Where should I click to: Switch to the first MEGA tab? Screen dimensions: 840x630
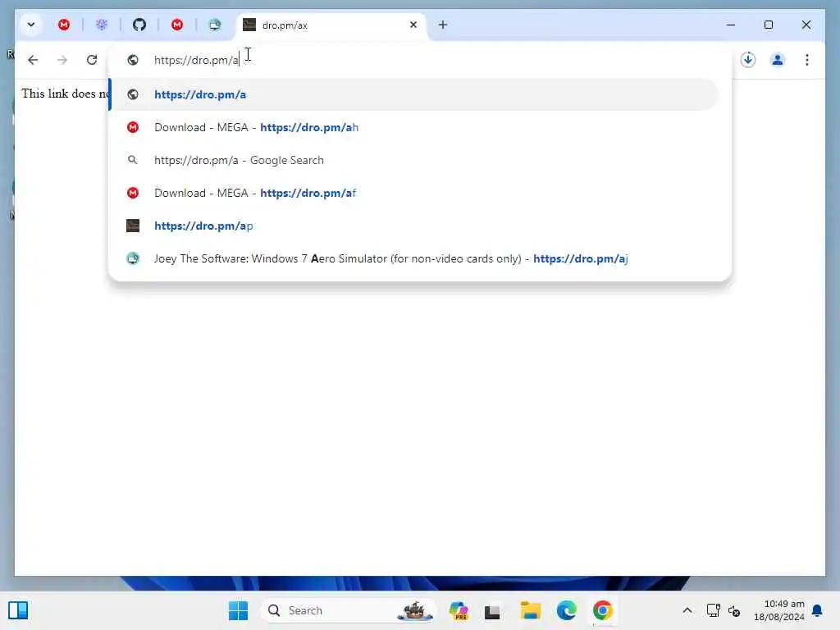point(64,25)
